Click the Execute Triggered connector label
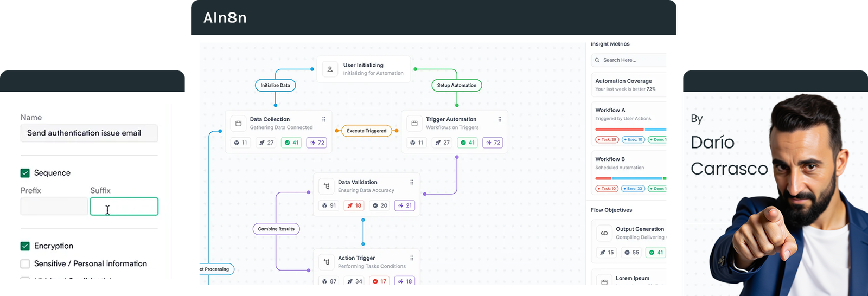The height and width of the screenshot is (296, 868). coord(367,131)
